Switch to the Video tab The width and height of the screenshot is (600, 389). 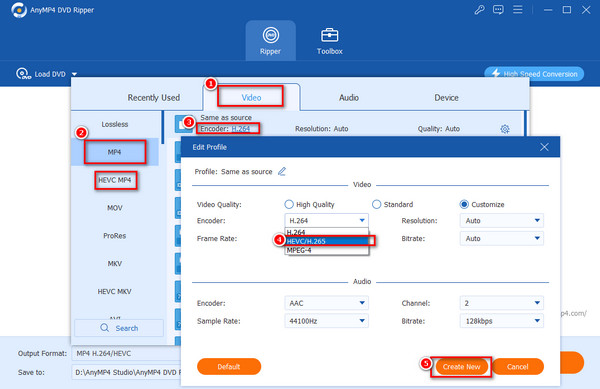[251, 98]
